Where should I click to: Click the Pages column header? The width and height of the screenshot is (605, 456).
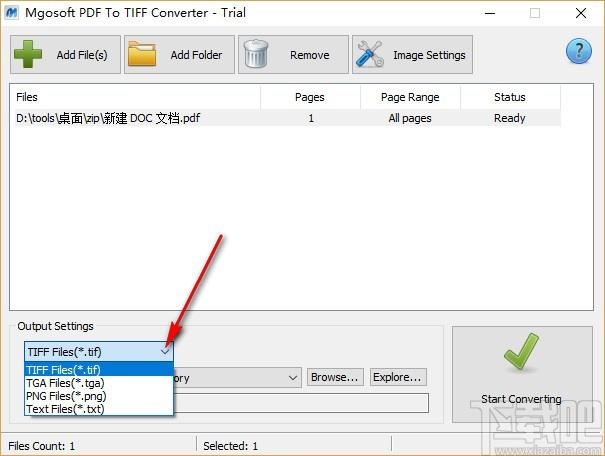click(311, 97)
